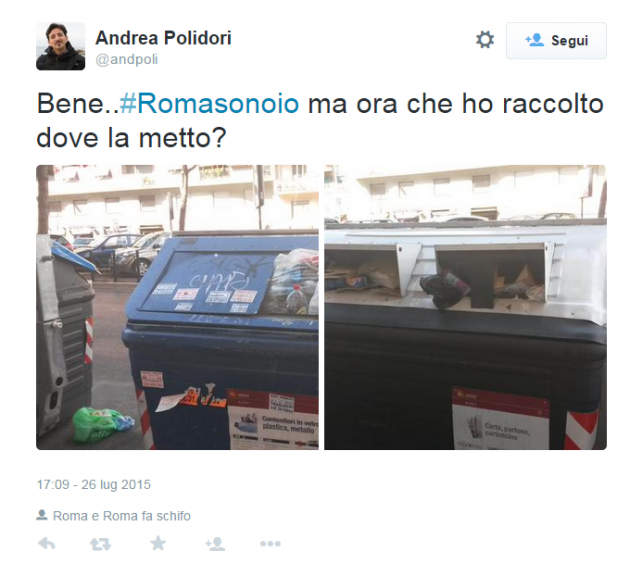Open the three-dots more options menu
This screenshot has height=576, width=630.
270,544
